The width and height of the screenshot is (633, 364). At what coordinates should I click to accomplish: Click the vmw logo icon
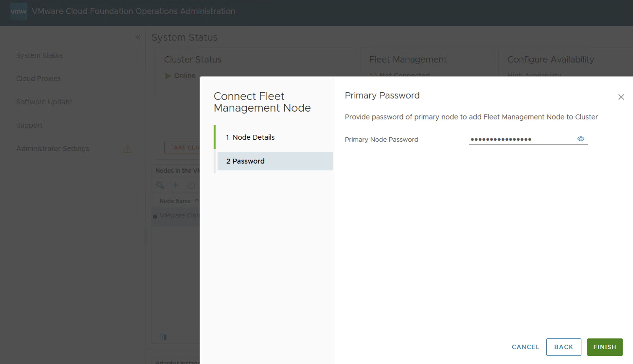(18, 11)
